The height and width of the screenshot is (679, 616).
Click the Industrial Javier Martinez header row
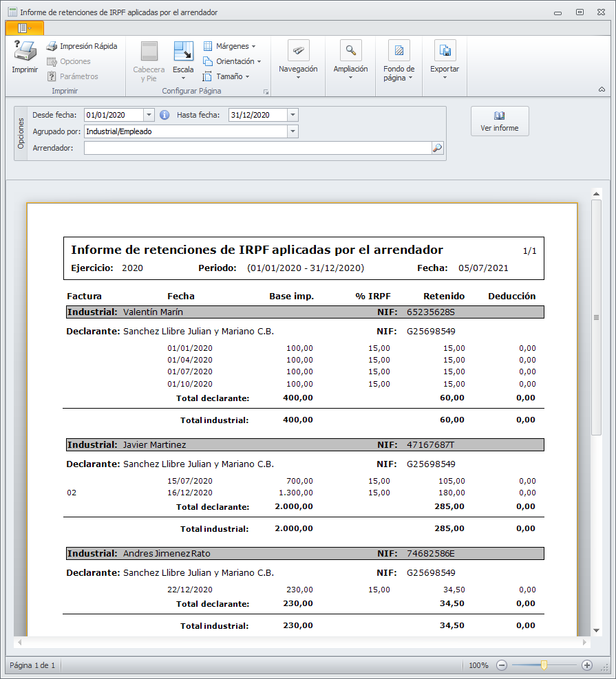pos(306,445)
